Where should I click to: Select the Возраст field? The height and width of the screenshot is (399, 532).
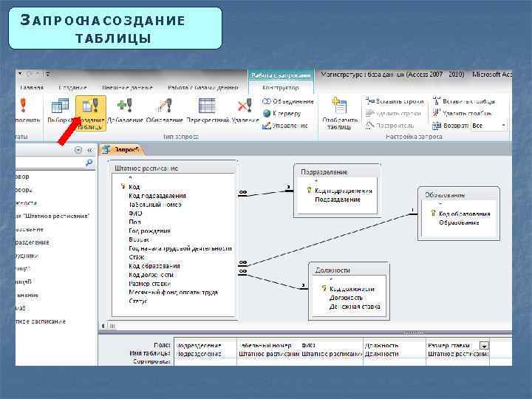click(140, 239)
